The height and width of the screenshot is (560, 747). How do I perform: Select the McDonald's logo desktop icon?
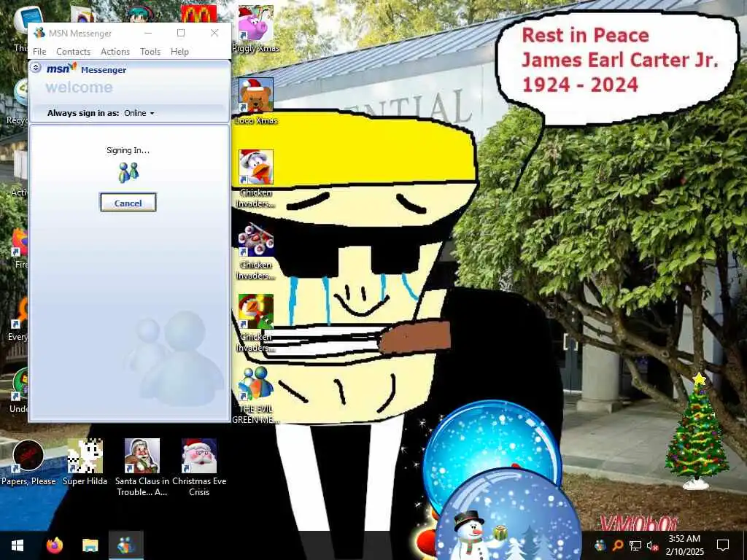199,15
